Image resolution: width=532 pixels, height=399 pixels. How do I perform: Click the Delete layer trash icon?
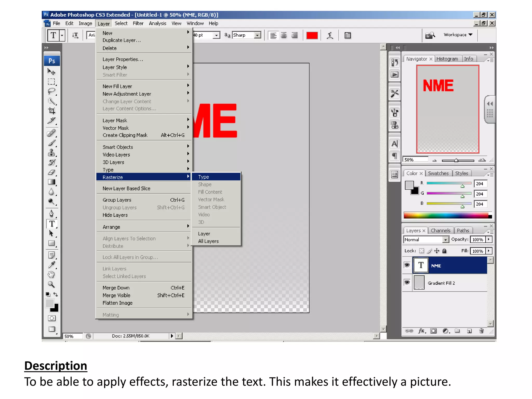(481, 331)
